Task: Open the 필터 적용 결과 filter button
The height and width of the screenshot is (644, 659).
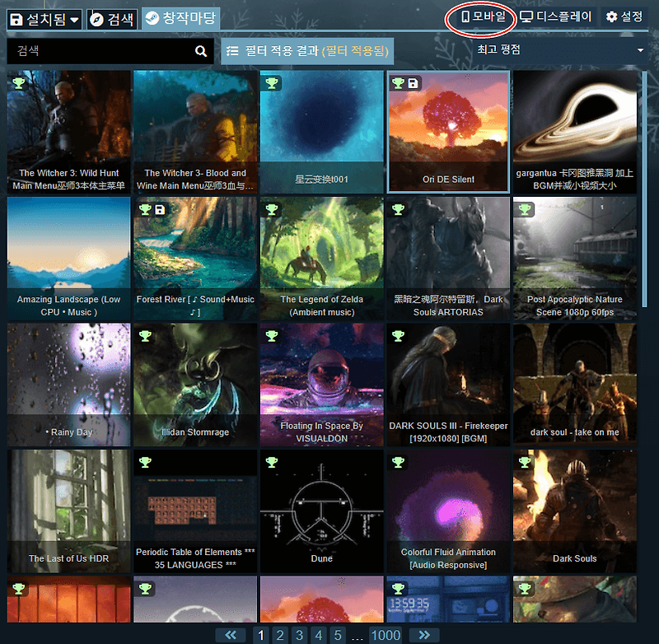Action: 307,51
